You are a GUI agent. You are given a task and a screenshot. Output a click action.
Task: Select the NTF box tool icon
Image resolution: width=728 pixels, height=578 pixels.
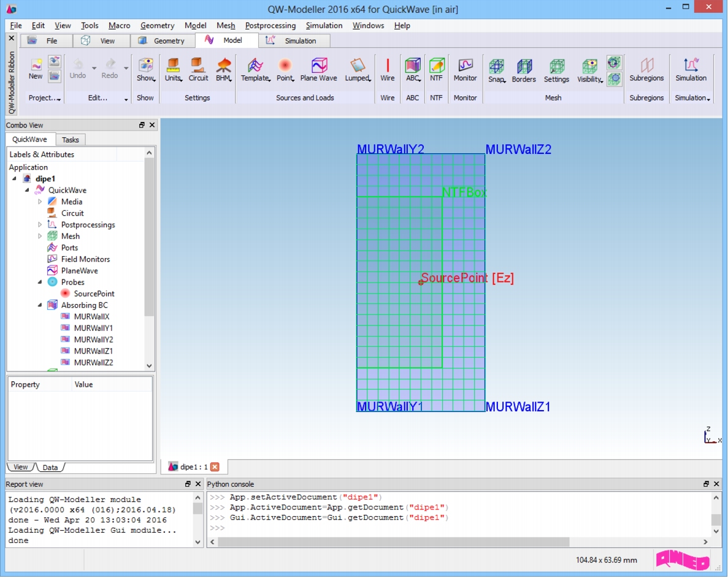click(437, 65)
